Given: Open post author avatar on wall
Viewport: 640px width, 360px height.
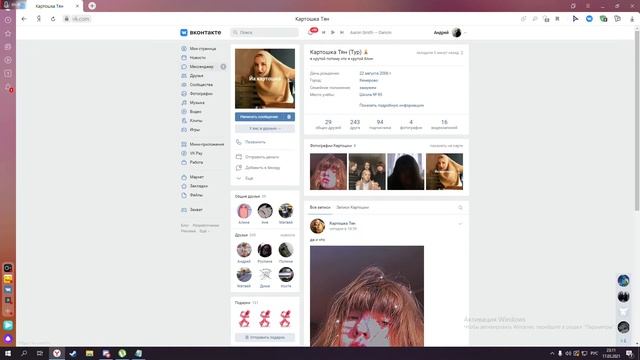Looking at the screenshot, I should pyautogui.click(x=318, y=226).
